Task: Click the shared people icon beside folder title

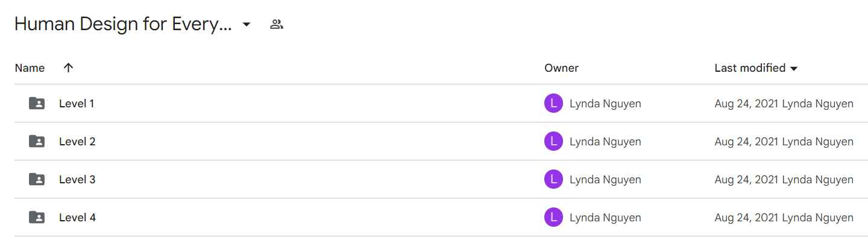Action: (277, 25)
